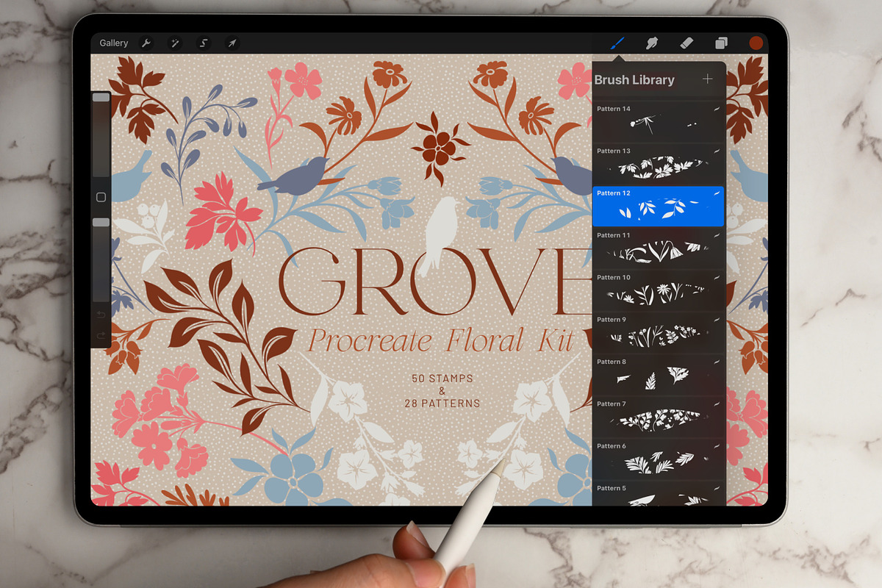This screenshot has height=588, width=882.
Task: Open the Layers panel
Action: pyautogui.click(x=722, y=43)
